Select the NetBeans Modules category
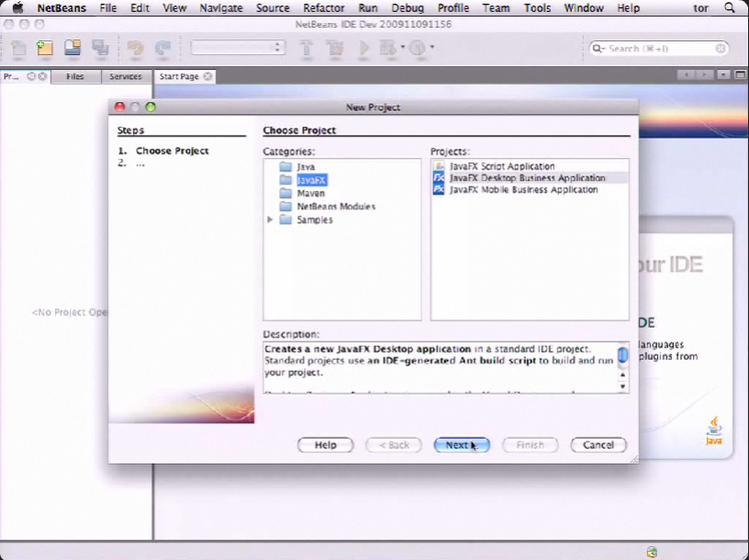 click(x=327, y=207)
